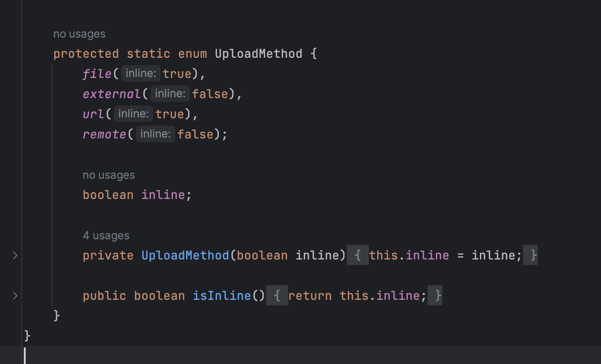The height and width of the screenshot is (364, 601).
Task: Click the 'boolean' type of the inline field
Action: click(x=108, y=195)
